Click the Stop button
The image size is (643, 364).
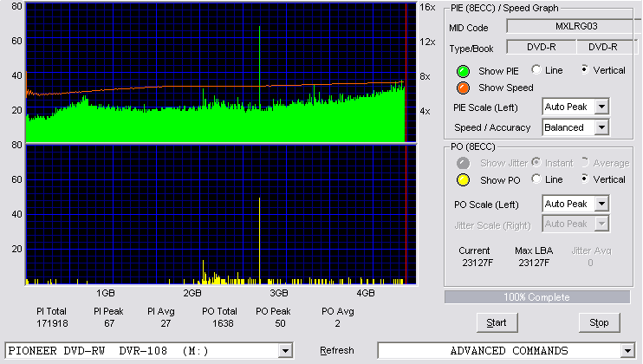click(x=599, y=323)
